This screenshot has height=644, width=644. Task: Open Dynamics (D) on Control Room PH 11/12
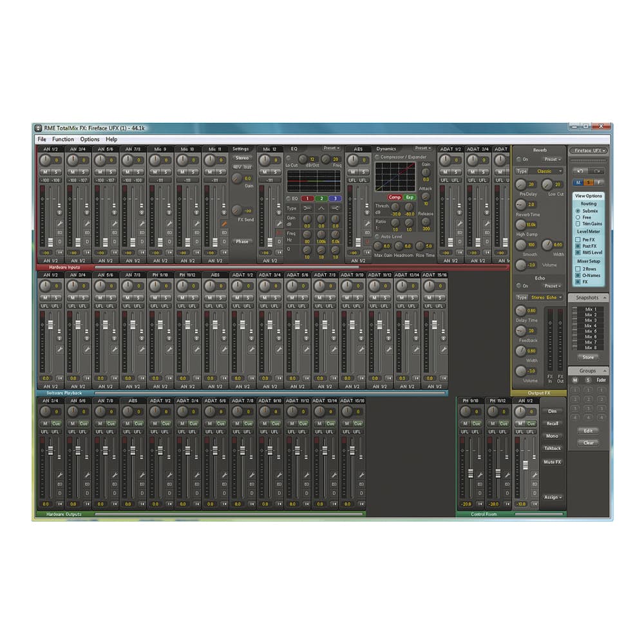(x=507, y=493)
